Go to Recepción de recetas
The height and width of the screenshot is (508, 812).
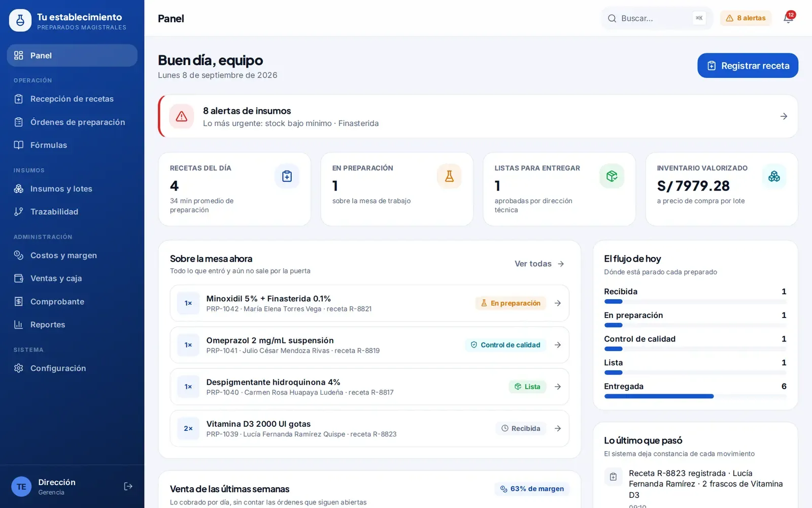72,99
